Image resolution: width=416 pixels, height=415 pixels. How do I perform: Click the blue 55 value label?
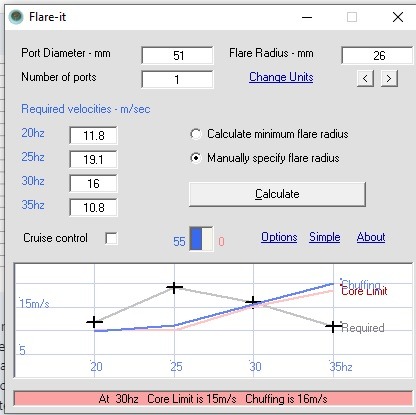point(179,241)
